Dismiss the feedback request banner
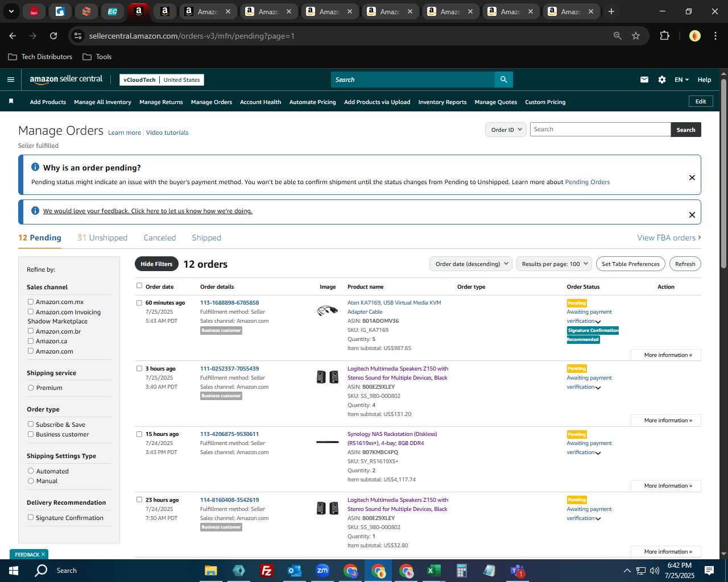Image resolution: width=728 pixels, height=582 pixels. pyautogui.click(x=692, y=215)
